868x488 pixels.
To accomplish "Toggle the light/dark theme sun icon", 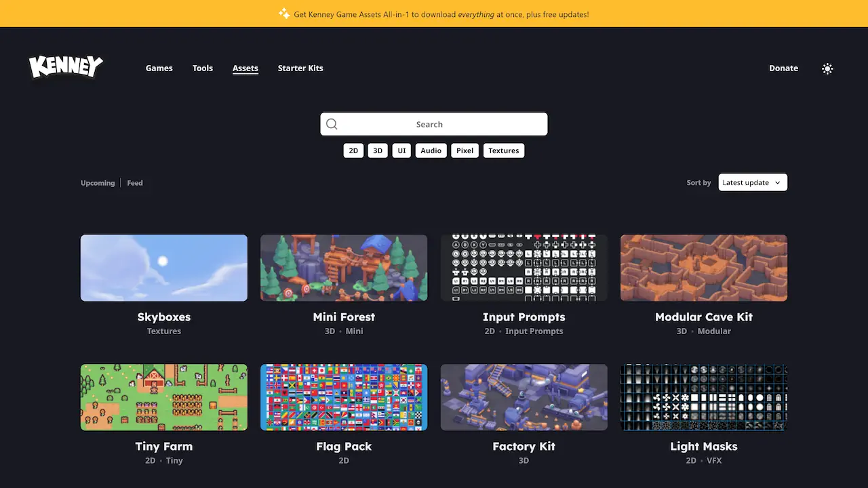I will coord(827,68).
